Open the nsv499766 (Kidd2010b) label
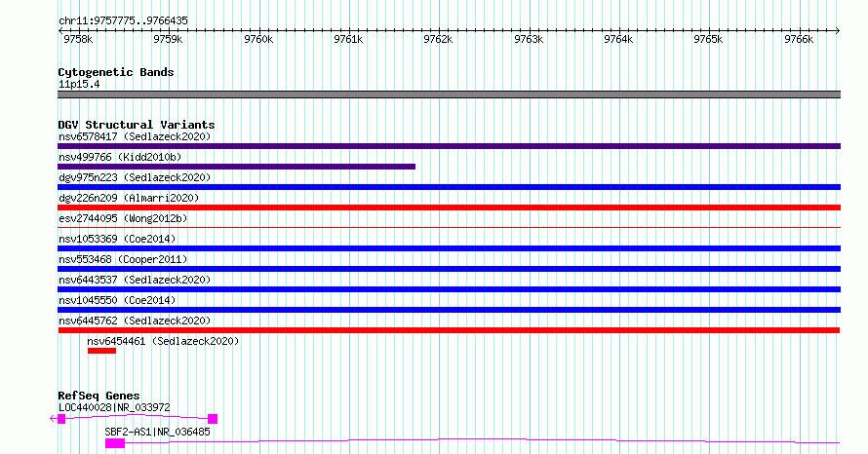The image size is (868, 454). (120, 157)
